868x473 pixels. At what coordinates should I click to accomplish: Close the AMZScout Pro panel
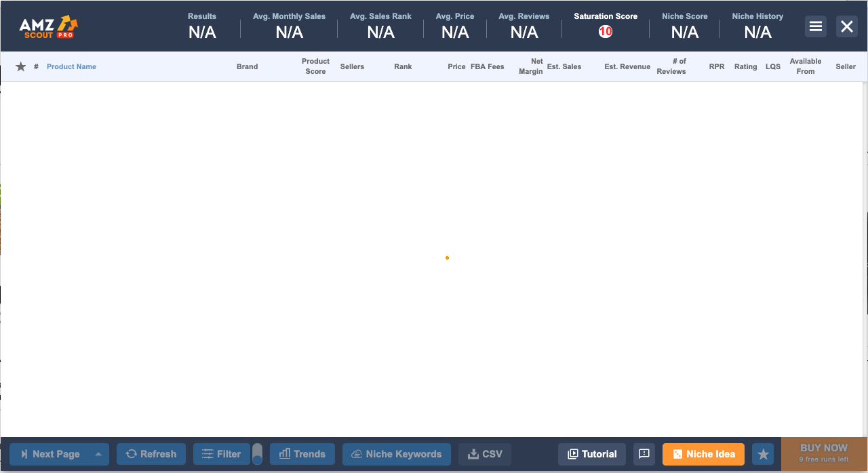tap(847, 26)
